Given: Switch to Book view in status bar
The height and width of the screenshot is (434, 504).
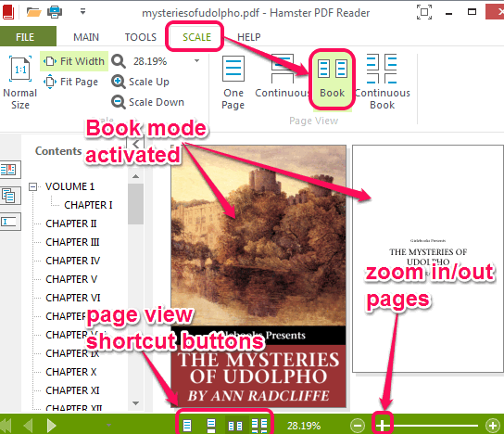Looking at the screenshot, I should click(235, 426).
